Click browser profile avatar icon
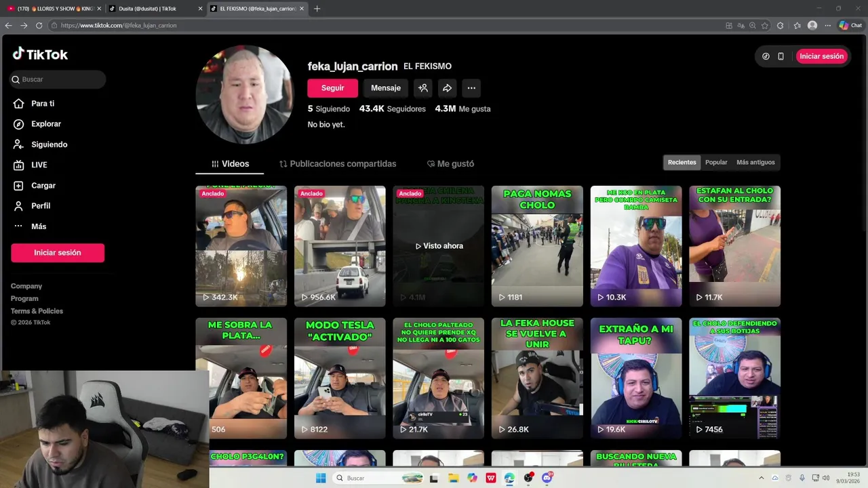 click(x=812, y=25)
